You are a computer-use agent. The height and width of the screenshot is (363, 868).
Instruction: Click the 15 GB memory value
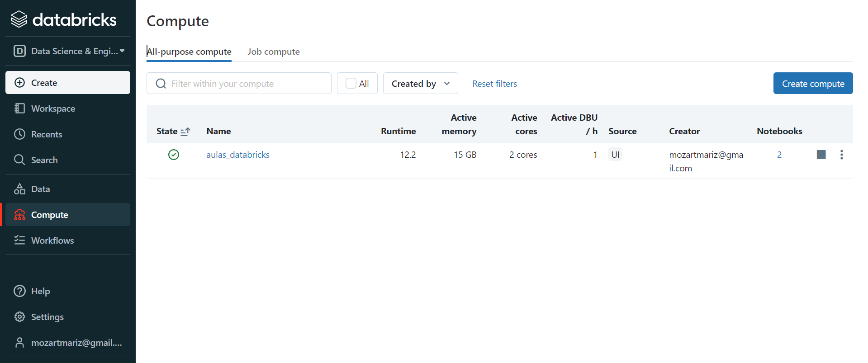(465, 155)
